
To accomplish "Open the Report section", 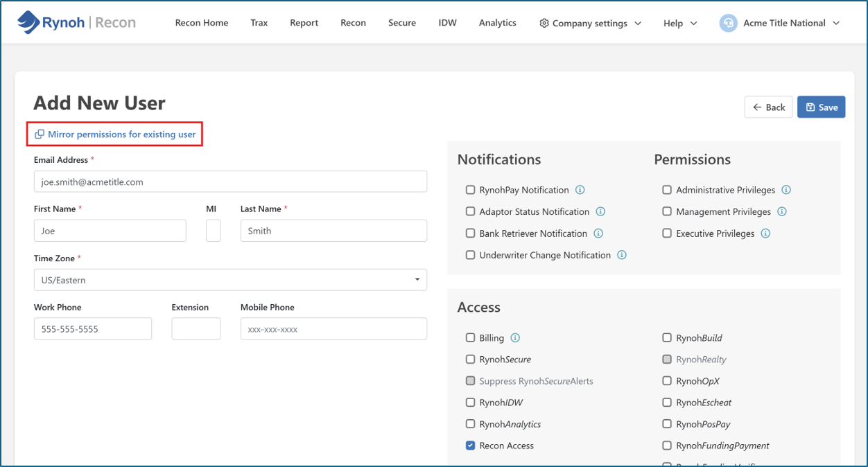I will (304, 23).
